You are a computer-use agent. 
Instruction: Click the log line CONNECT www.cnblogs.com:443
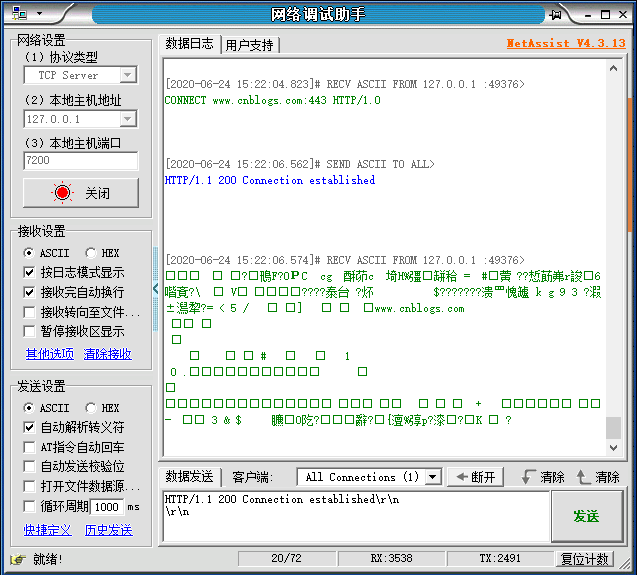(x=273, y=100)
